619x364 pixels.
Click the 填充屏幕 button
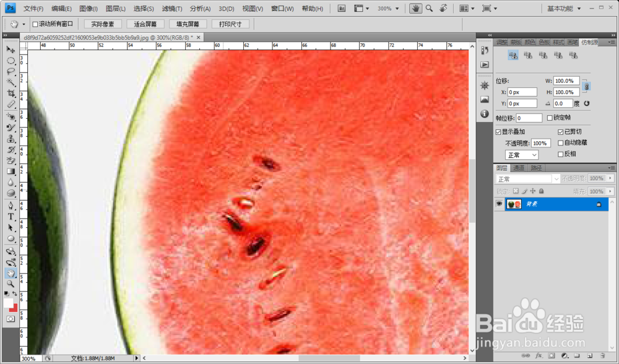click(188, 24)
